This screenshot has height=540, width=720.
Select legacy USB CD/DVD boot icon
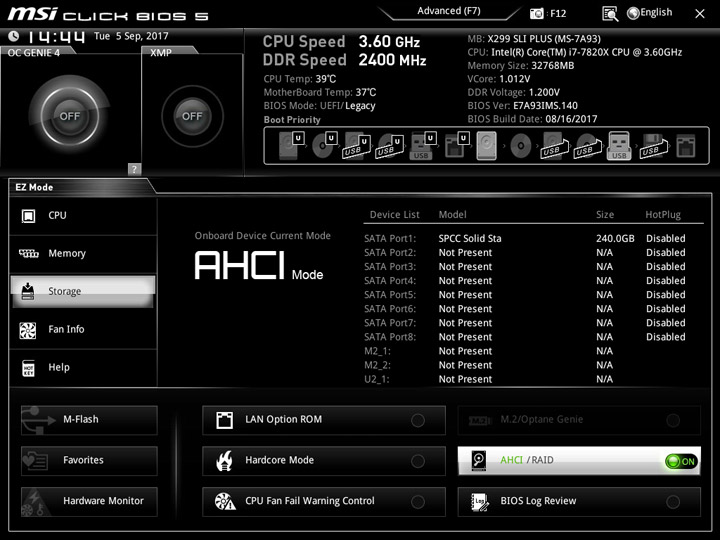pyautogui.click(x=587, y=146)
